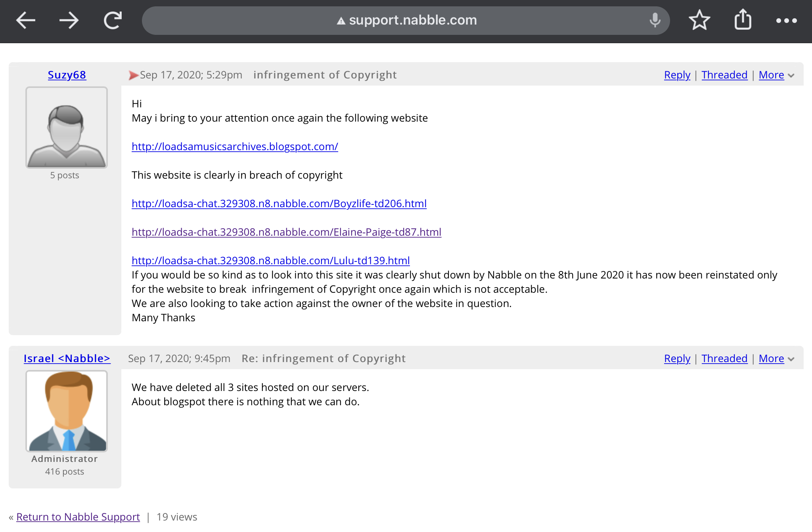The height and width of the screenshot is (532, 812).
Task: Switch first post to Threaded view
Action: 724,75
